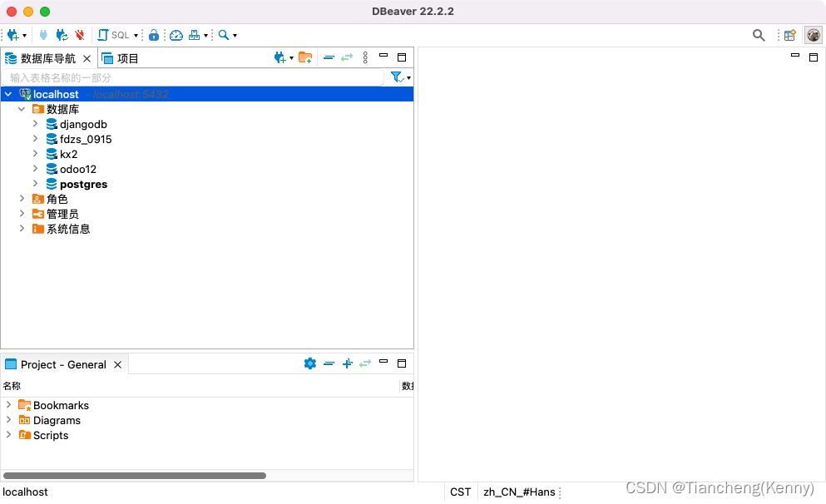
Task: Click the 名称 column header
Action: click(12, 386)
